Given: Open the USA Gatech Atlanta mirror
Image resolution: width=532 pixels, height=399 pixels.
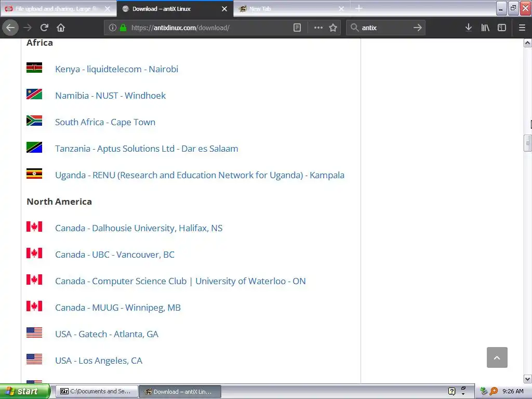Looking at the screenshot, I should pyautogui.click(x=107, y=334).
